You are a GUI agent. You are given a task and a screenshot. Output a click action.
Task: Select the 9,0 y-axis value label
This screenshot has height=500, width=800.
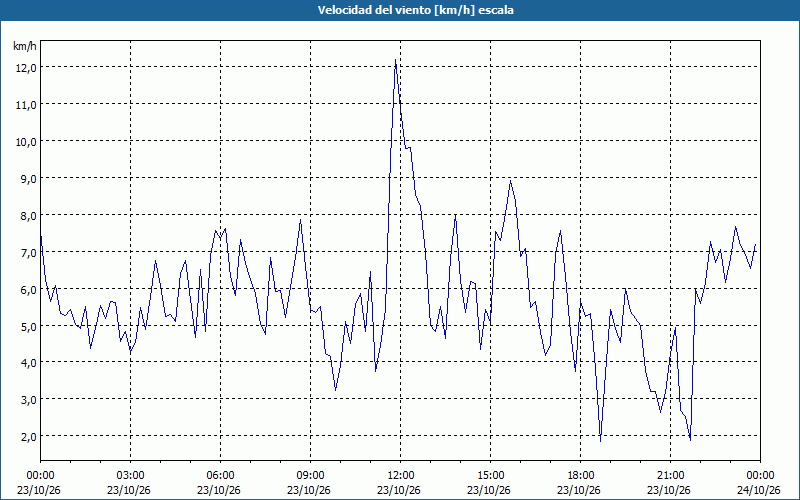pyautogui.click(x=28, y=179)
